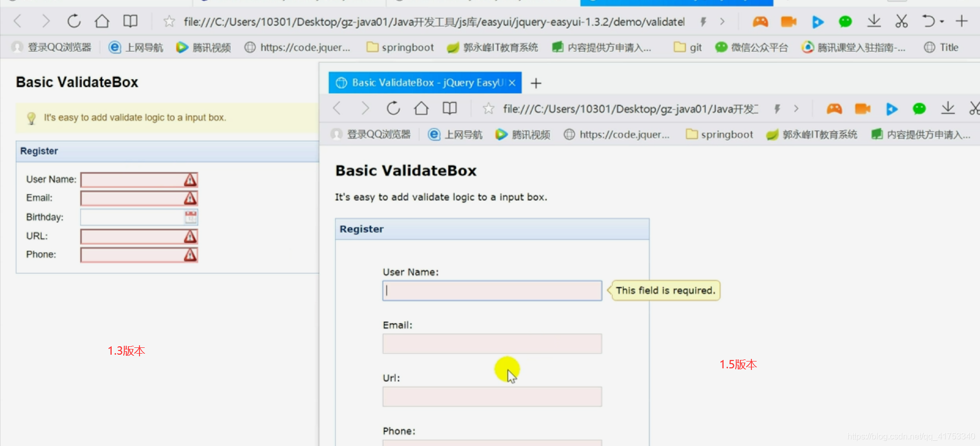The image size is (980, 446).
Task: Open the 腾讯课堂入驻指南 bookmark
Action: pos(854,47)
